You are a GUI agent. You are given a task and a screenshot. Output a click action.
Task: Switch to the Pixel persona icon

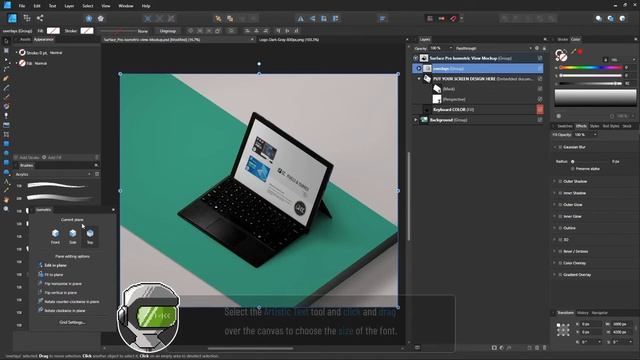point(27,18)
